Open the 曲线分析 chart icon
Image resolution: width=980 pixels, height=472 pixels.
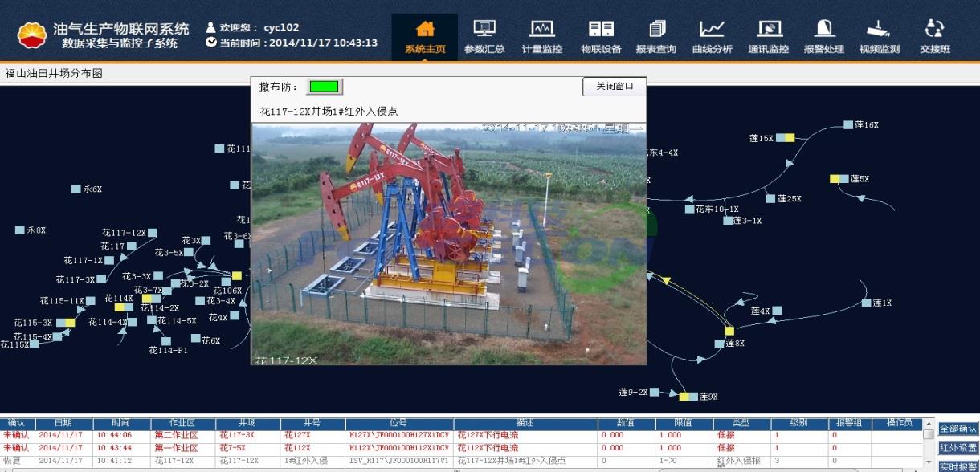(x=712, y=29)
